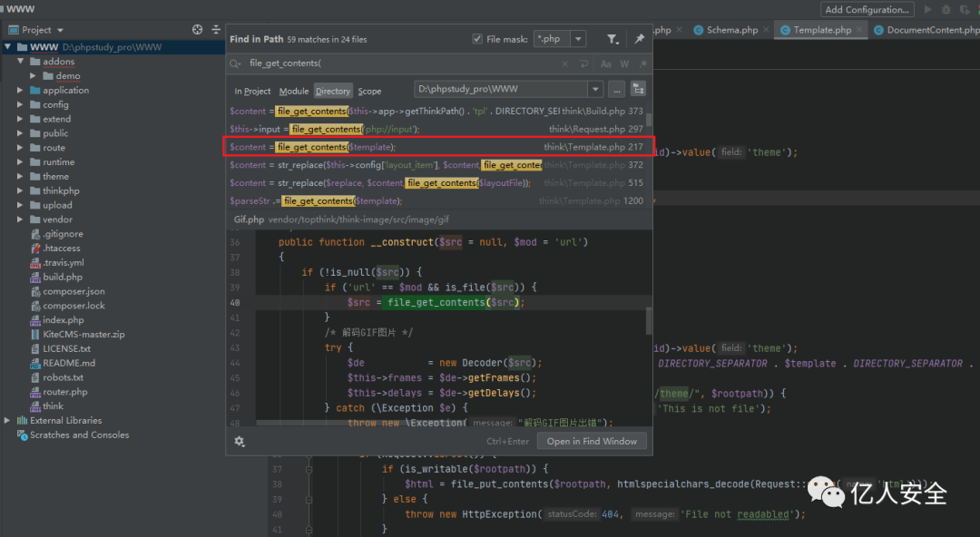Screen dimensions: 980x537
Task: Click the green Run arrow icon
Action: [927, 10]
